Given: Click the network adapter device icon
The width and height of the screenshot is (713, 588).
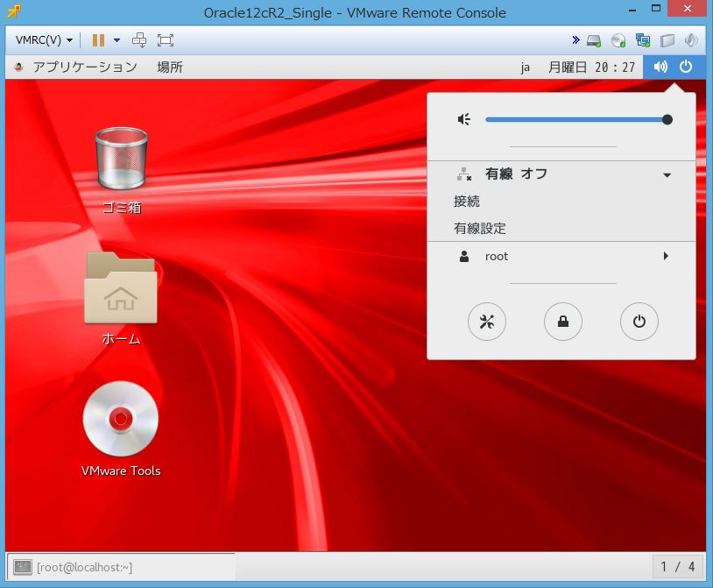Looking at the screenshot, I should (643, 40).
